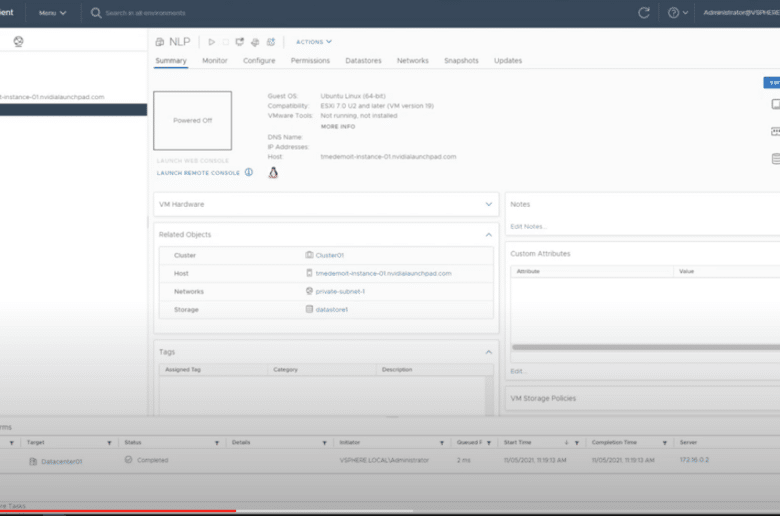
Task: Open the Networks tab
Action: pos(412,61)
